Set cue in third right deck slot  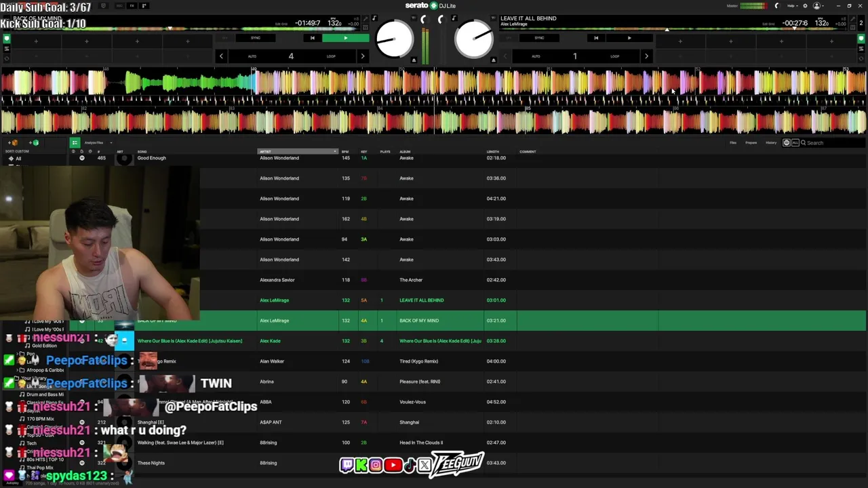point(781,41)
